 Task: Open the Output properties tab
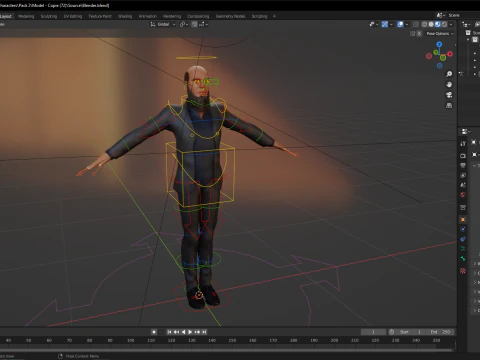(463, 165)
